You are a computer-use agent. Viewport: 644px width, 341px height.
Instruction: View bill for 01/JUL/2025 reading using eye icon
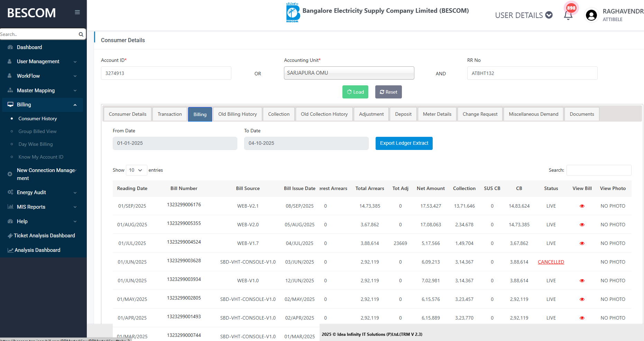pos(582,244)
